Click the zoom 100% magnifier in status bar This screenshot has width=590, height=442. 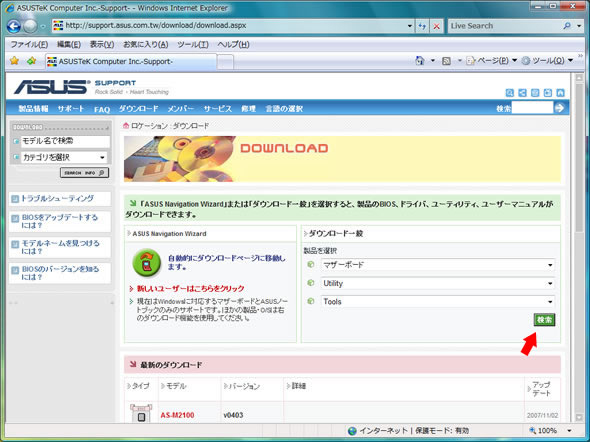532,430
